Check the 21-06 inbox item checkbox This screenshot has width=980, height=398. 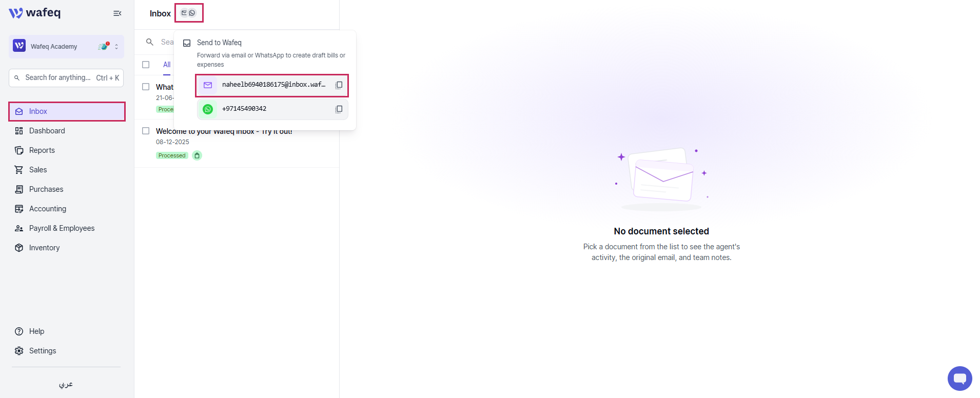click(x=146, y=87)
